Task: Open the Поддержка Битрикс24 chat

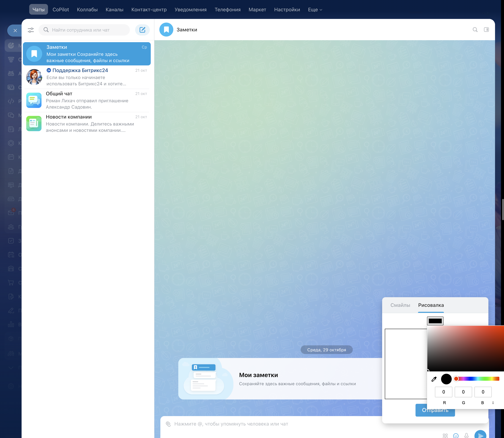Action: click(x=87, y=77)
